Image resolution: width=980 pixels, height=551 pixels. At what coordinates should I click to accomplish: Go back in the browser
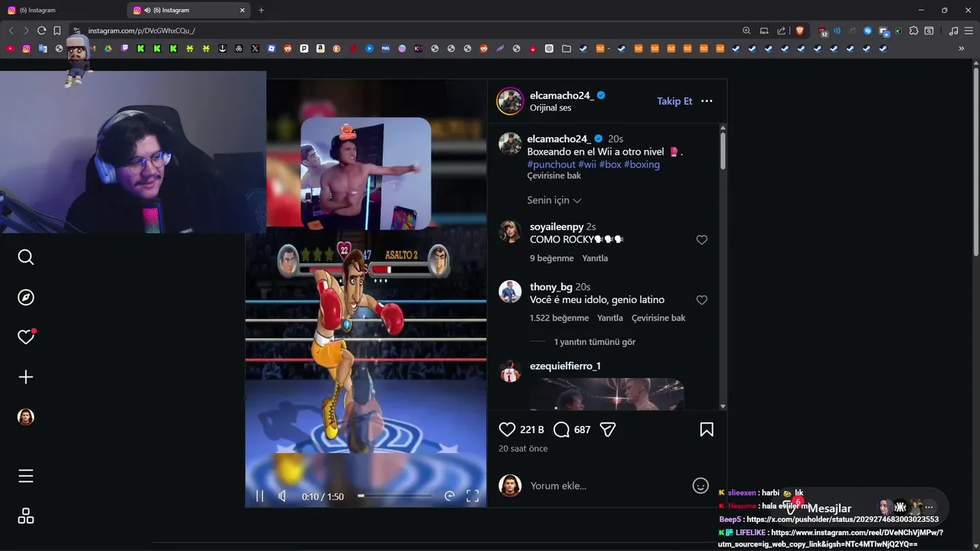11,31
